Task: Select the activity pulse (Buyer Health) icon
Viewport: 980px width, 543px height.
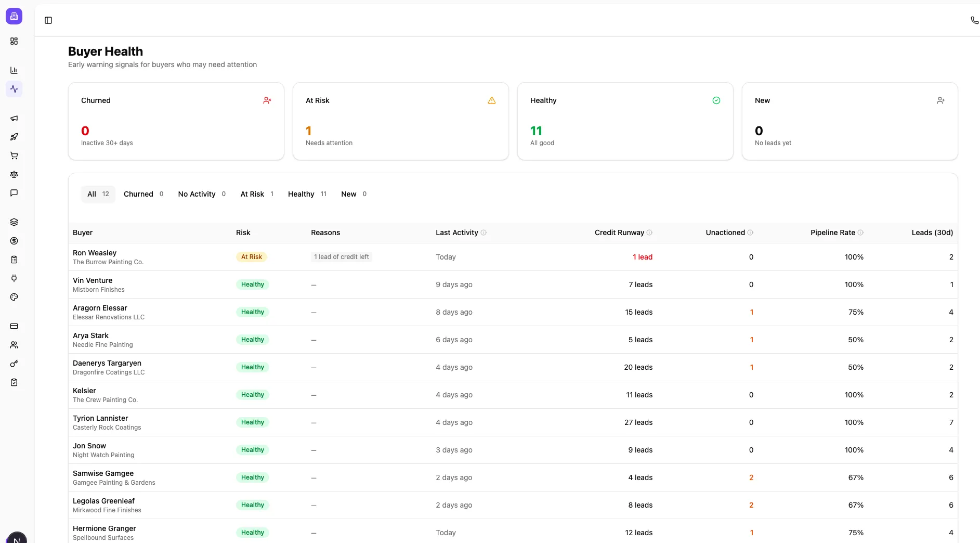Action: [x=14, y=89]
